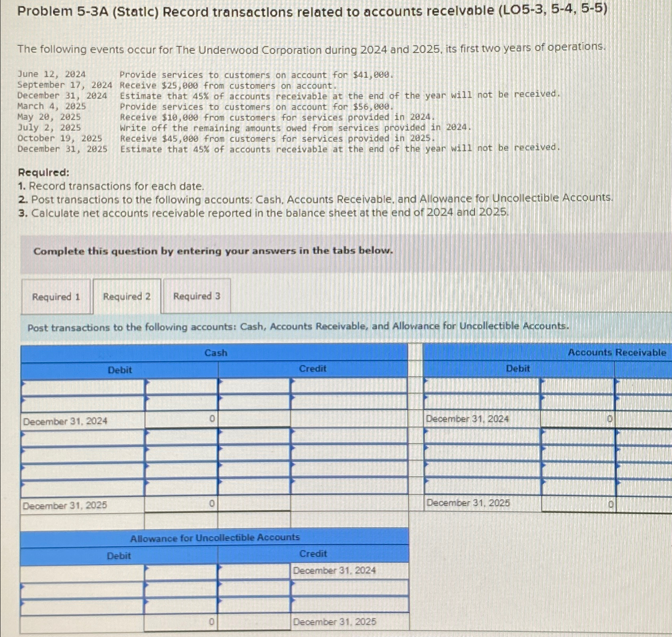672x637 pixels.
Task: Switch to the Required 1 tab
Action: click(x=56, y=297)
